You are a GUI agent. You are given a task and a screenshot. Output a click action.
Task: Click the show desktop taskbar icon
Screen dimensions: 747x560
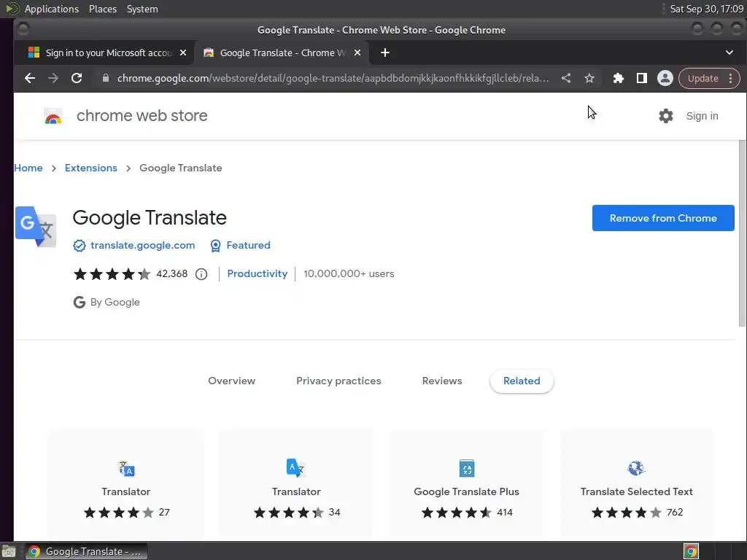click(x=9, y=551)
